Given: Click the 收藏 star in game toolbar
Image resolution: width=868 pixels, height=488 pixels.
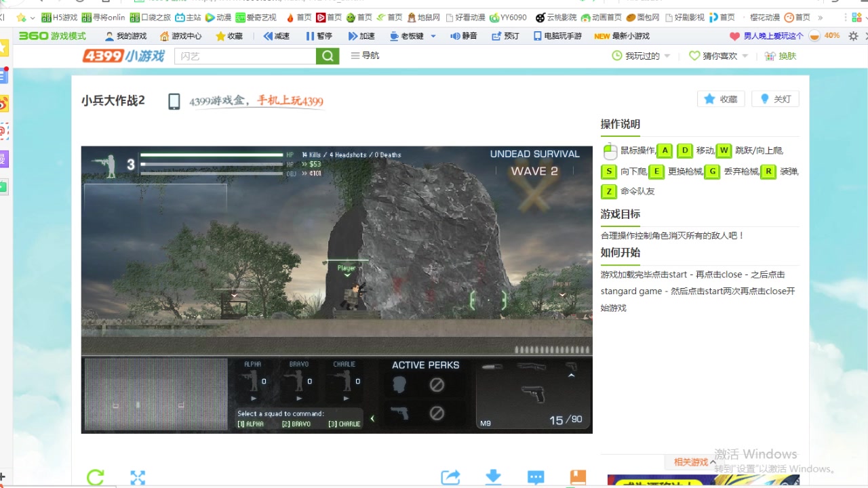Looking at the screenshot, I should click(229, 36).
